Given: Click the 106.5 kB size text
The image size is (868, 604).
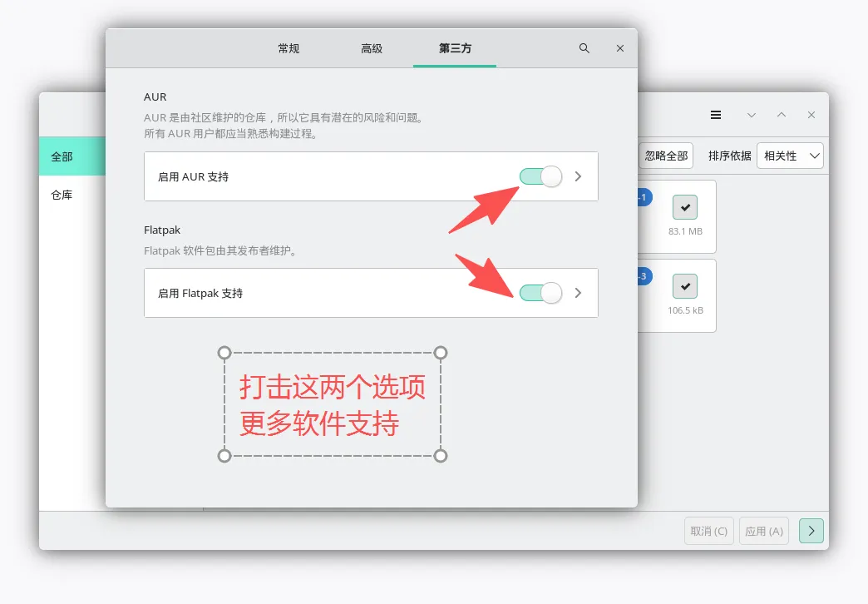Looking at the screenshot, I should click(685, 310).
